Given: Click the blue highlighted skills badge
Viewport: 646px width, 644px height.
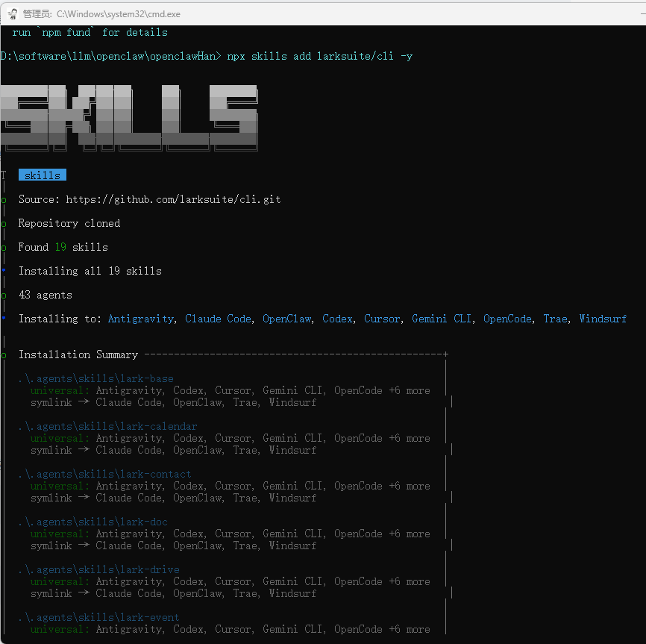Looking at the screenshot, I should point(43,175).
